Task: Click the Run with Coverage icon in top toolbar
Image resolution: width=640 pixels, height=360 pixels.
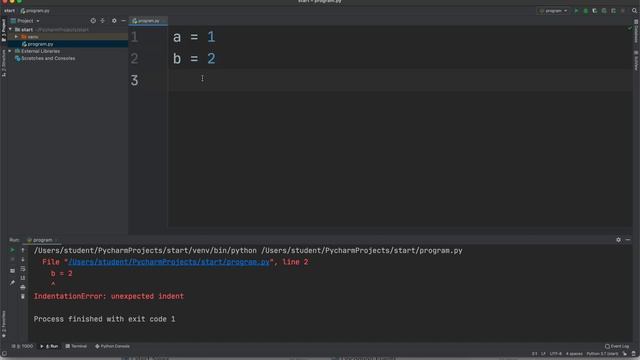Action: click(x=595, y=11)
